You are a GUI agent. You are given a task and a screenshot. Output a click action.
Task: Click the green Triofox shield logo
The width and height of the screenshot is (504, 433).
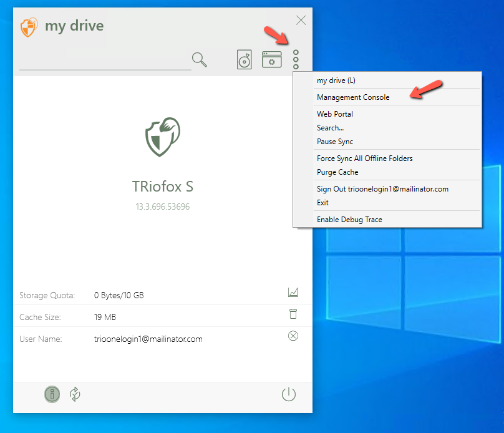pos(163,137)
